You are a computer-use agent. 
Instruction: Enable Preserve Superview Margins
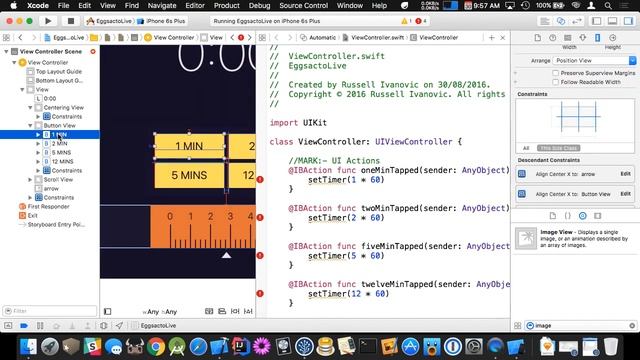(x=556, y=73)
